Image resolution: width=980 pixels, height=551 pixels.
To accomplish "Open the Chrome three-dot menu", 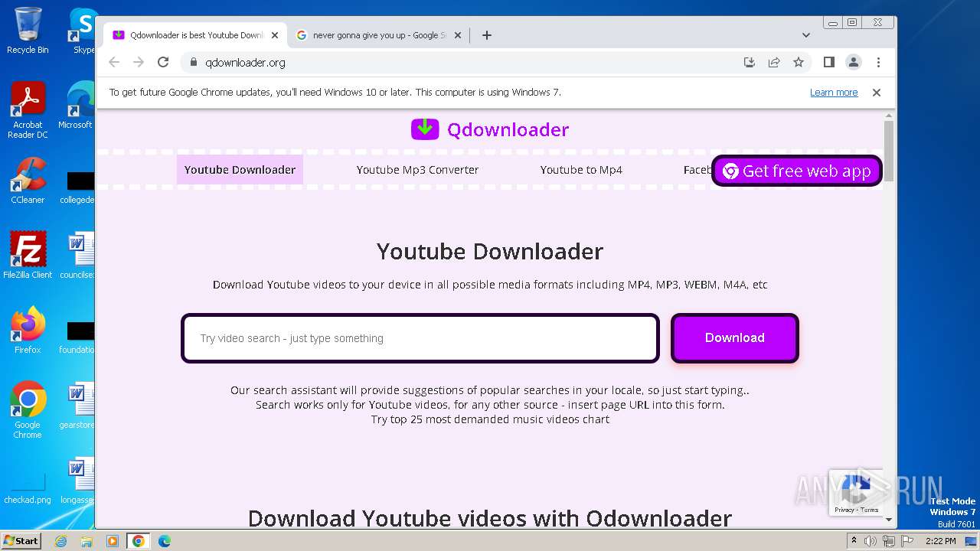I will pyautogui.click(x=878, y=62).
